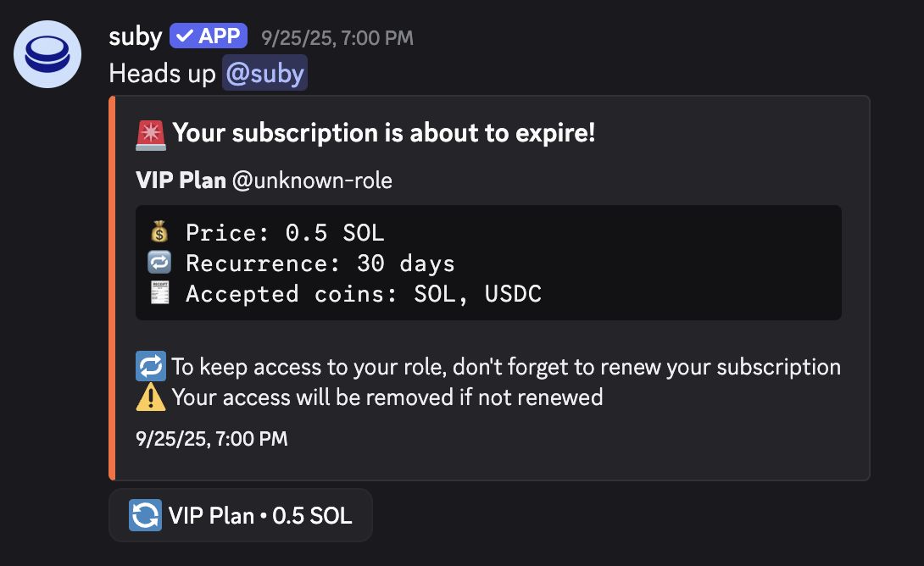Click the red siren emoji in embed title
Viewport: 924px width, 566px height.
click(151, 134)
